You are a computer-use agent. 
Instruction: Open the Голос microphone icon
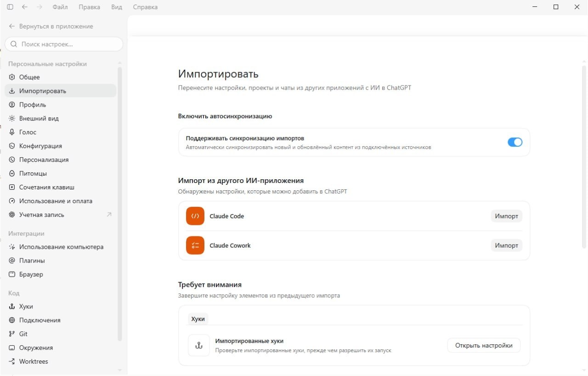pos(12,132)
